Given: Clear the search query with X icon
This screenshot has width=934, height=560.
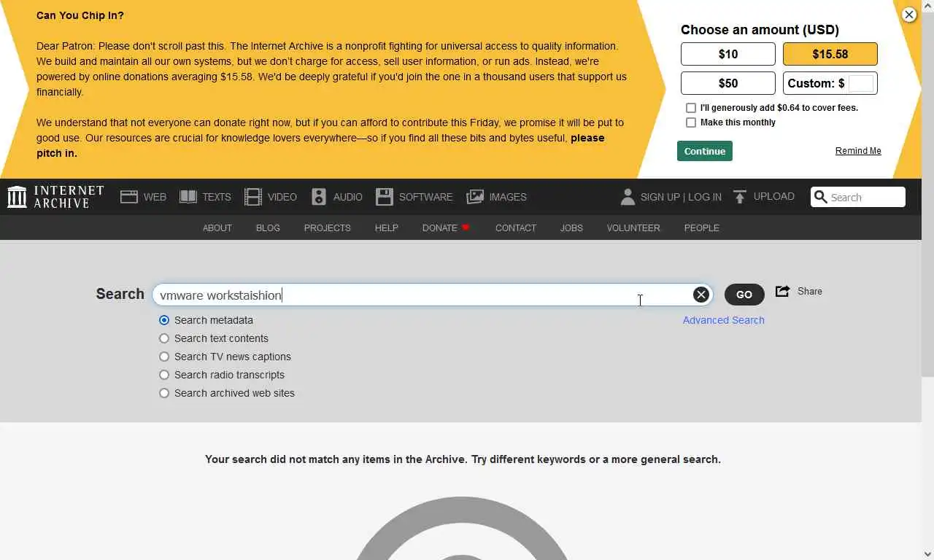Looking at the screenshot, I should click(x=700, y=295).
